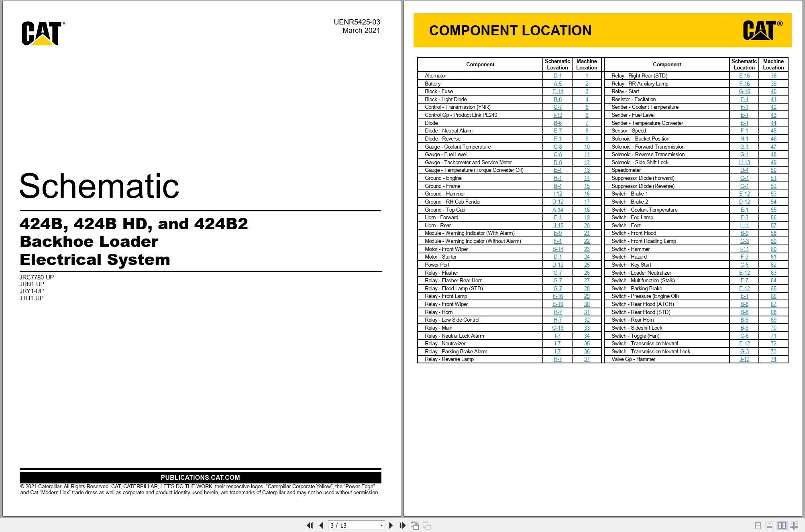Click the March 2021 date text
Screen dimensions: 805x532
click(x=361, y=31)
